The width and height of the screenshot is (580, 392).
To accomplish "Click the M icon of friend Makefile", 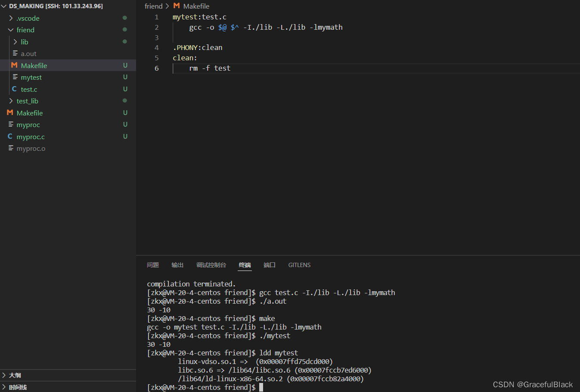I will tap(14, 65).
